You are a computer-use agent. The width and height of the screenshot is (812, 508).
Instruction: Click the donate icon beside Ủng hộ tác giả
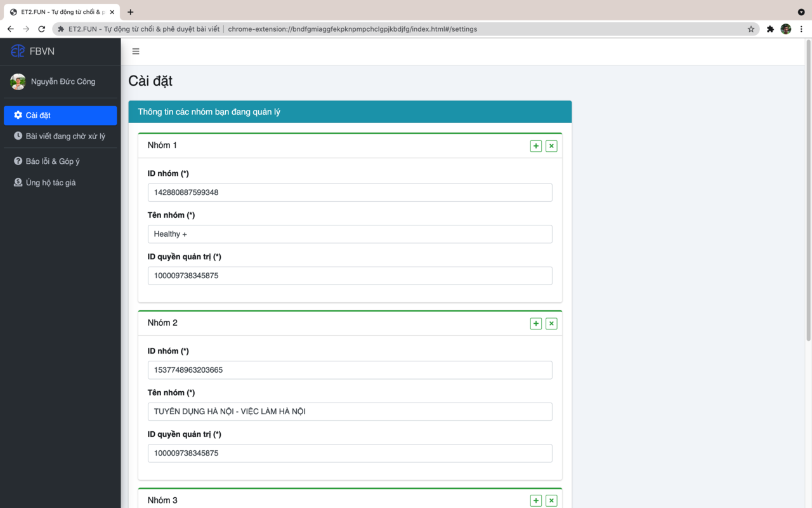pos(18,182)
